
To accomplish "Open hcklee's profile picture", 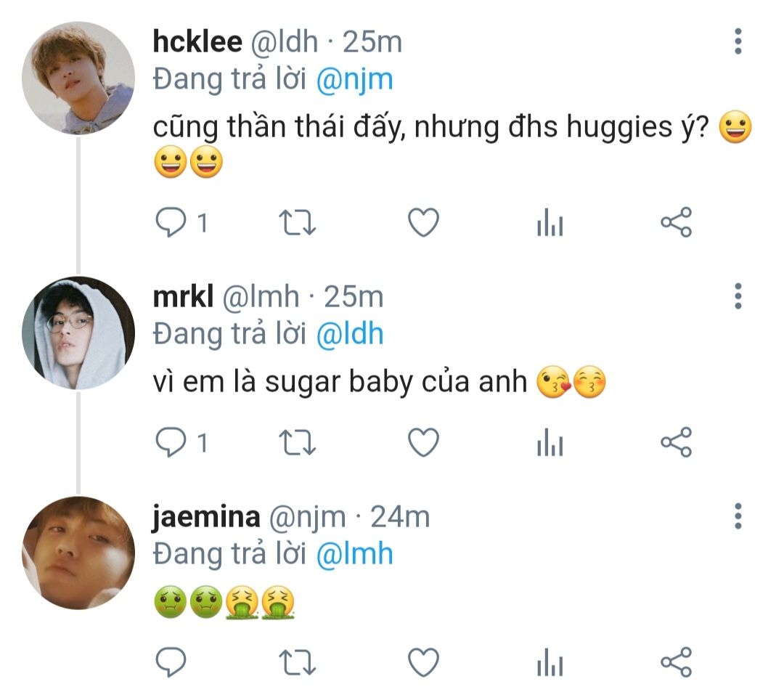I will (78, 78).
